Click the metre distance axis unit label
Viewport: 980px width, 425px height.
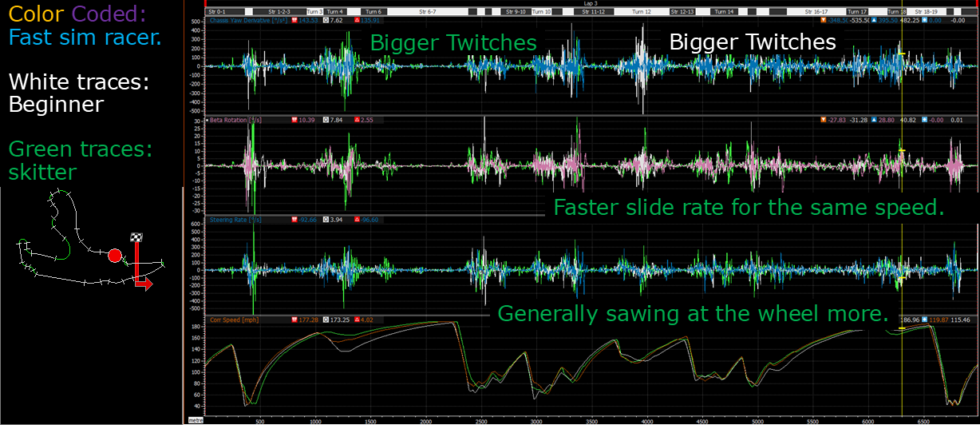[x=195, y=419]
